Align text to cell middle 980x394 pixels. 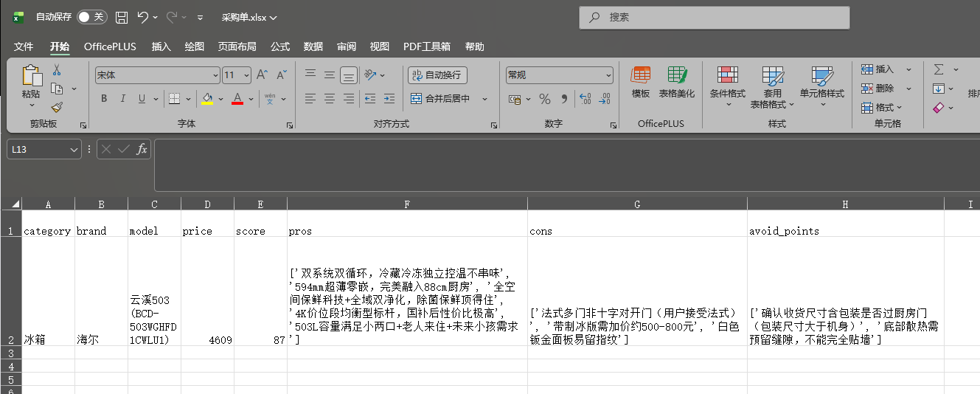point(330,75)
